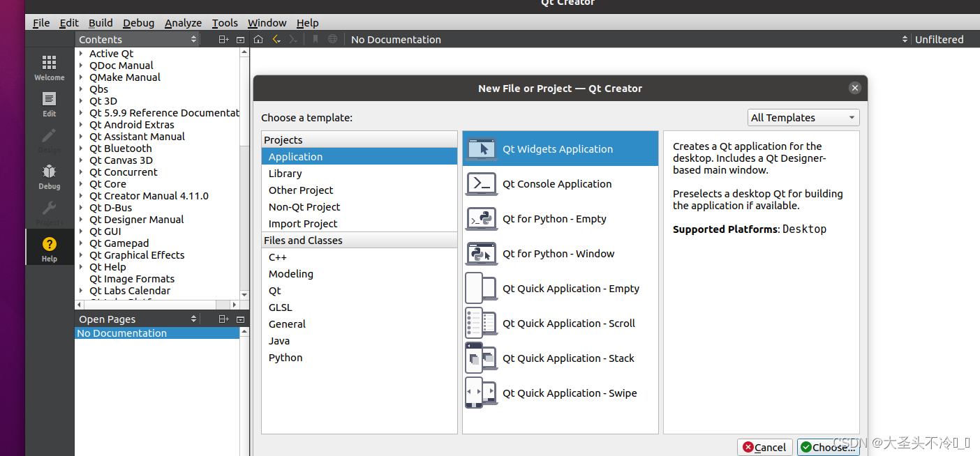
Task: Select the Application project category
Action: coord(359,157)
